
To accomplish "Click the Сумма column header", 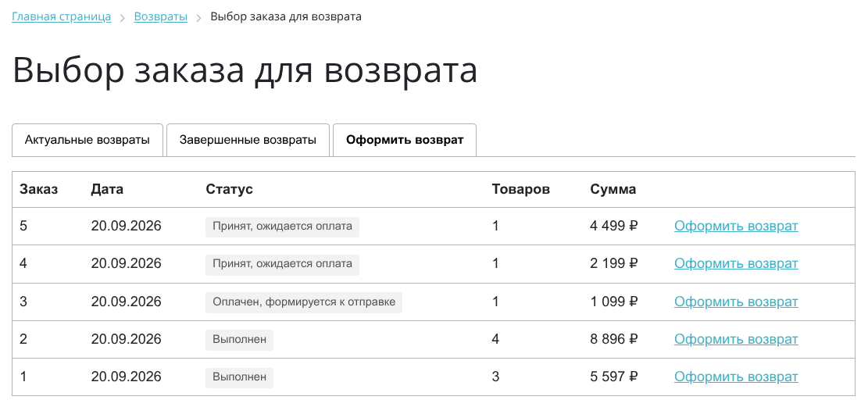I will (x=613, y=189).
